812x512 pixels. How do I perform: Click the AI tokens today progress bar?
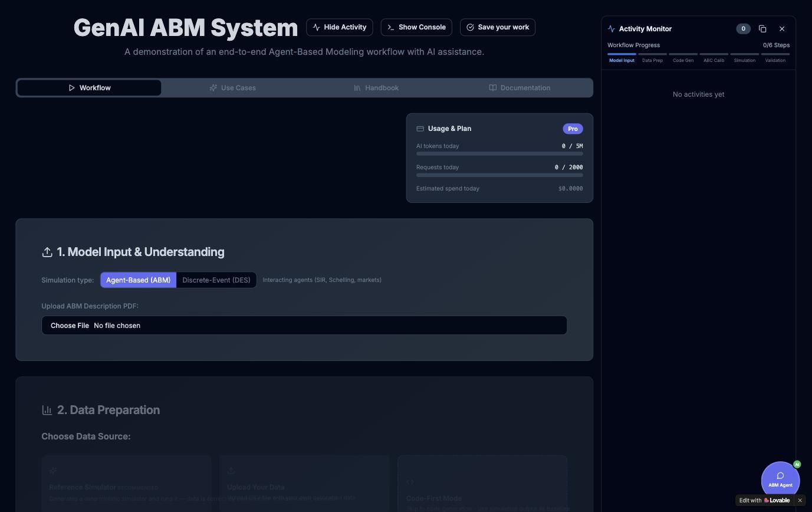click(499, 154)
